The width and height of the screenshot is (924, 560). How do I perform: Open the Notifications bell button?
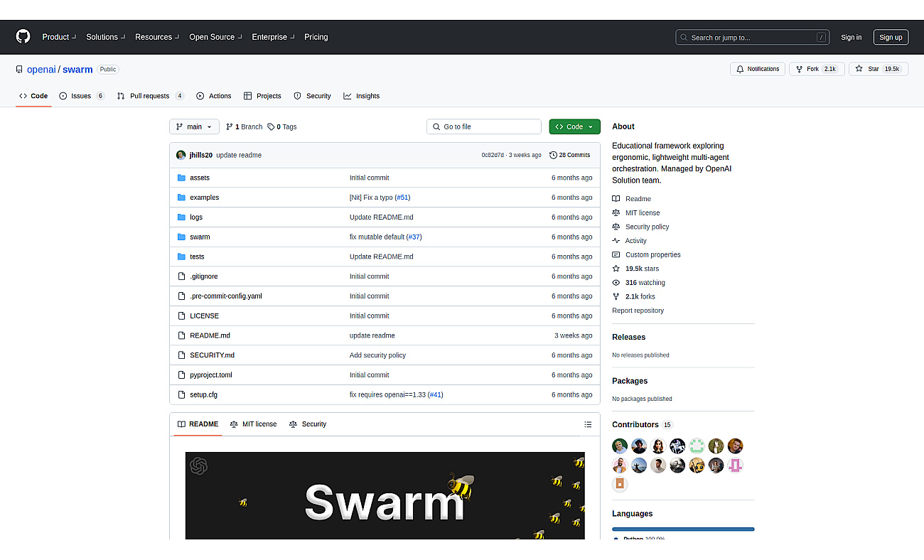tap(758, 69)
